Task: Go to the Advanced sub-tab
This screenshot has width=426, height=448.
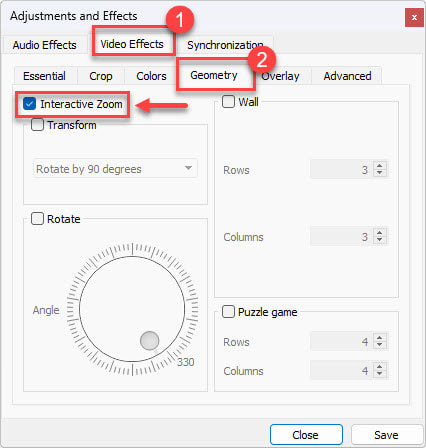Action: (347, 76)
